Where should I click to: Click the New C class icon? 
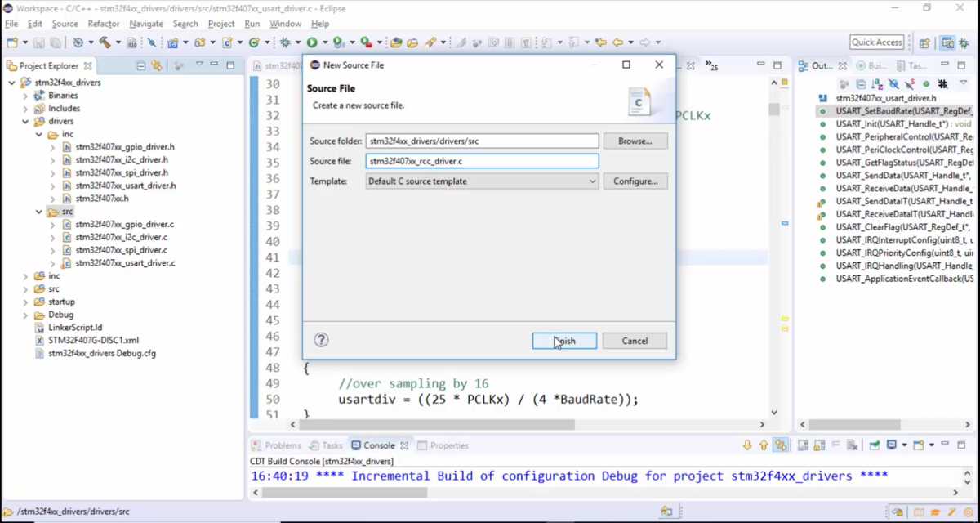click(254, 42)
